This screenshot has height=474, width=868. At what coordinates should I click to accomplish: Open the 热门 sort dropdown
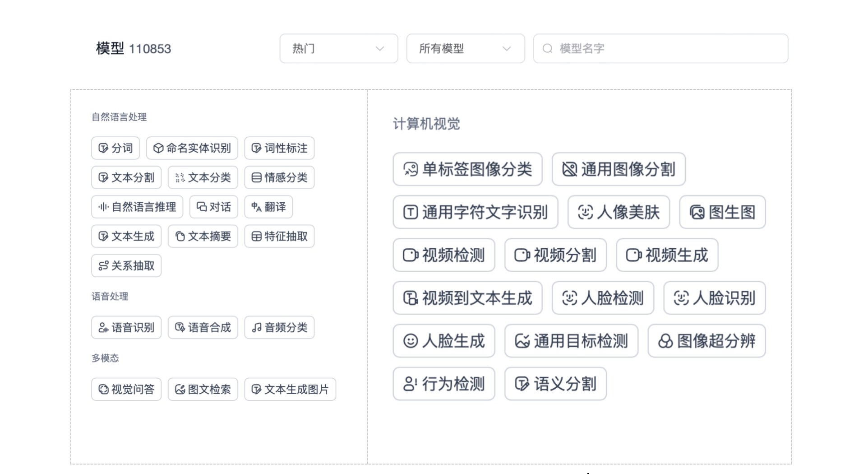coord(338,49)
